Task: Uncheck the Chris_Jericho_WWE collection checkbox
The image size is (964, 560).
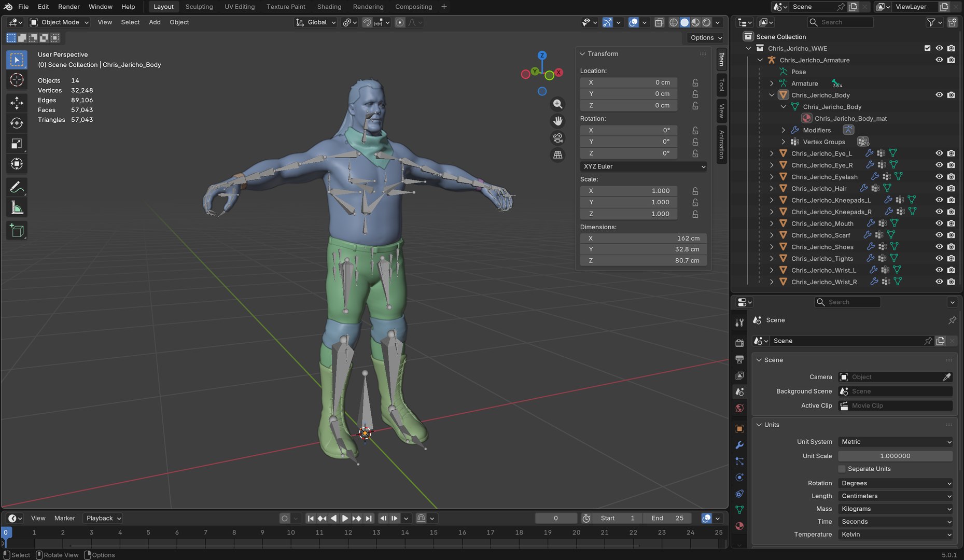Action: [927, 48]
